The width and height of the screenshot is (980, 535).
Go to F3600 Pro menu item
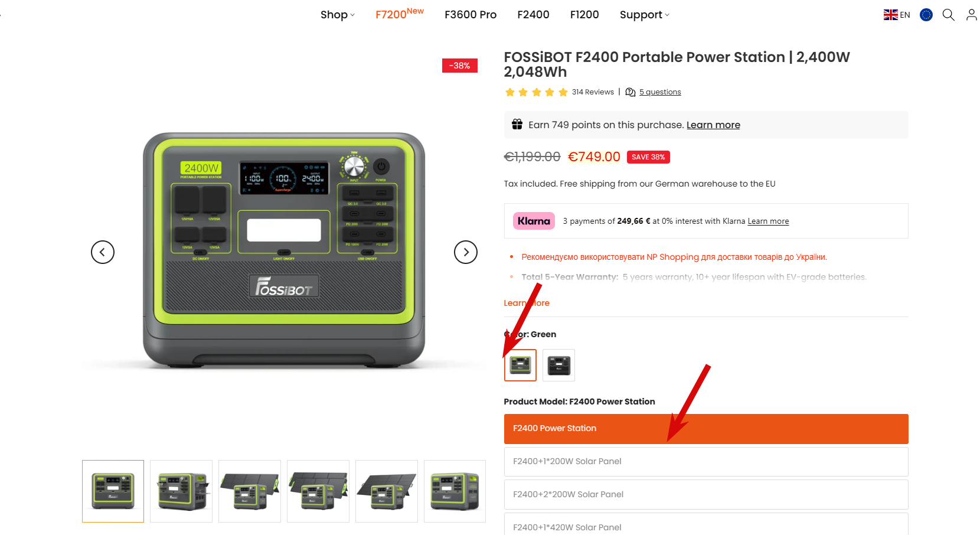471,15
